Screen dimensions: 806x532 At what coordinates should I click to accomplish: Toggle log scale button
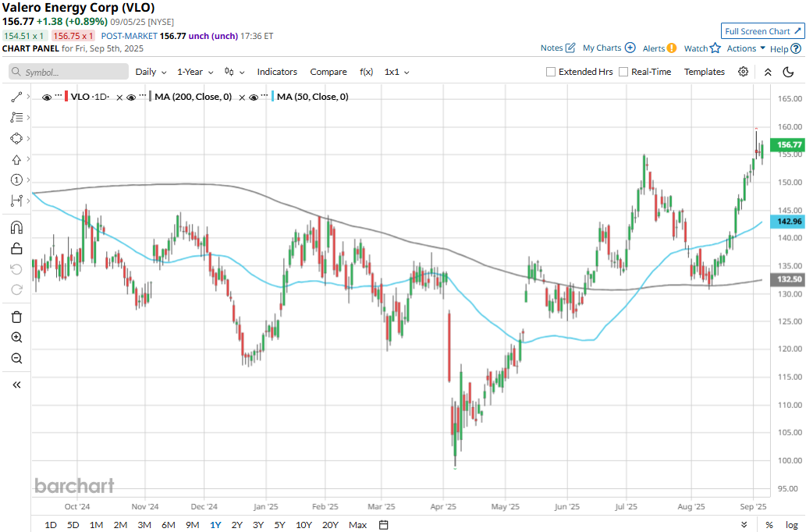(x=792, y=525)
